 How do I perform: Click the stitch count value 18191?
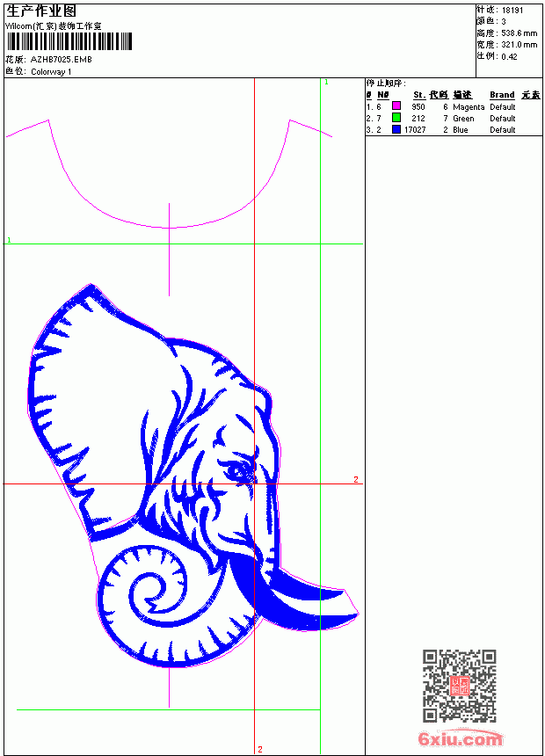[x=512, y=11]
